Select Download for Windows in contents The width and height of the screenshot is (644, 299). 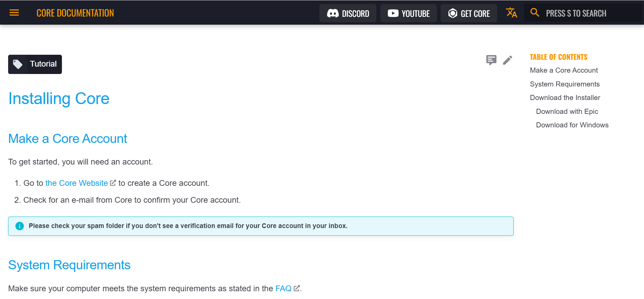pyautogui.click(x=572, y=125)
